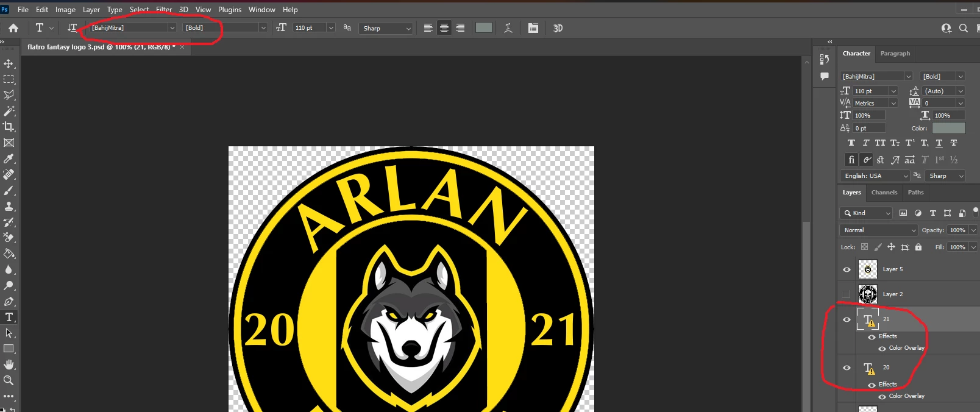Choose the Pen tool
The image size is (980, 412).
(9, 301)
